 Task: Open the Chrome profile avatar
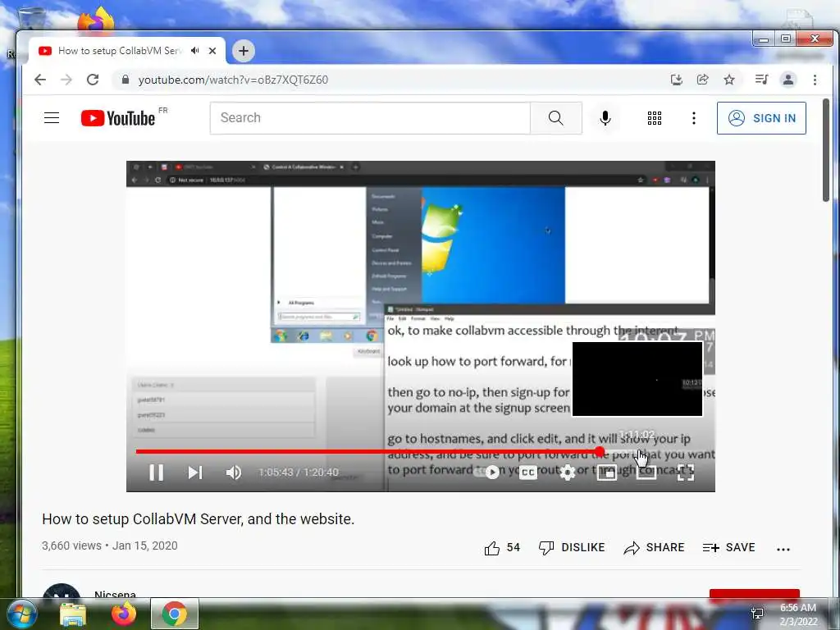coord(788,80)
